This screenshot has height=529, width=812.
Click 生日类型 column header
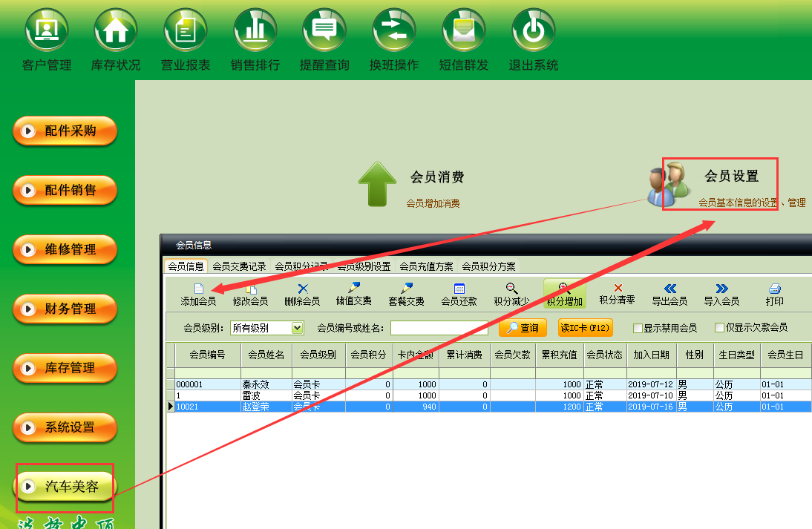pyautogui.click(x=737, y=355)
